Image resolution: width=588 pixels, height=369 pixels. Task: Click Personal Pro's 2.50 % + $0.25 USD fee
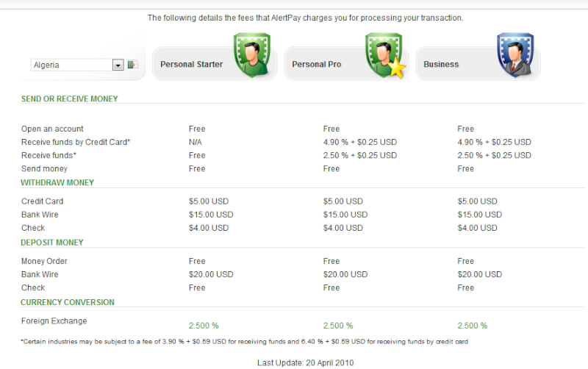click(360, 155)
